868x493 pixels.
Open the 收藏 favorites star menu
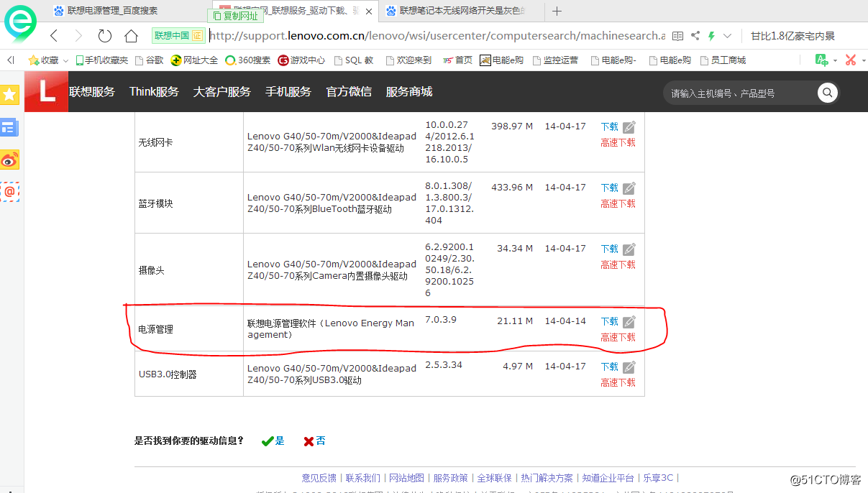coord(47,60)
